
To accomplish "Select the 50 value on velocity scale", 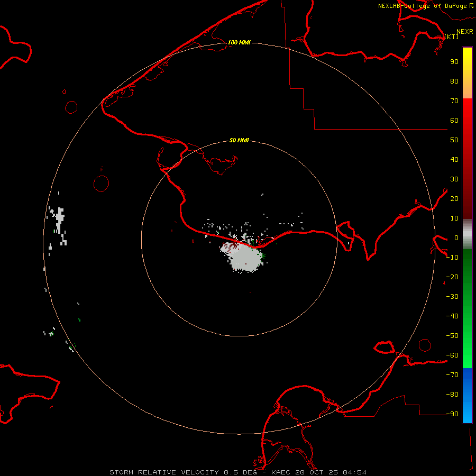I will (x=454, y=140).
